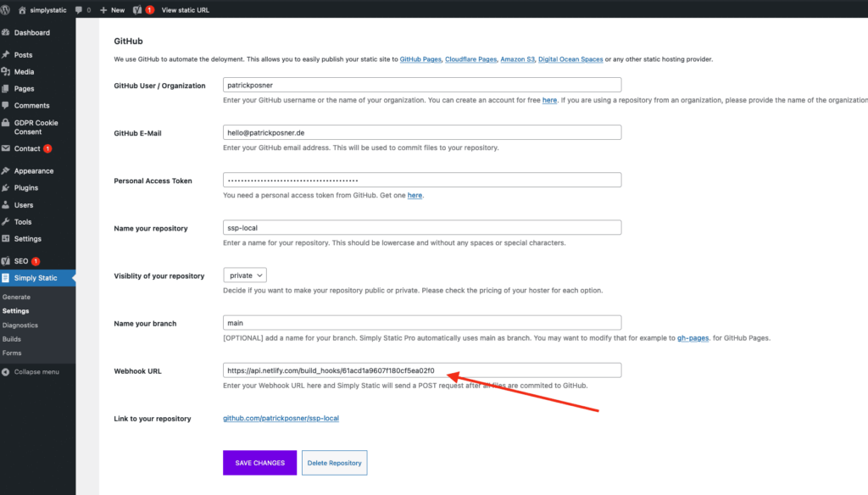Click the WordPress logo icon in admin bar
The height and width of the screenshot is (495, 868).
pos(6,10)
